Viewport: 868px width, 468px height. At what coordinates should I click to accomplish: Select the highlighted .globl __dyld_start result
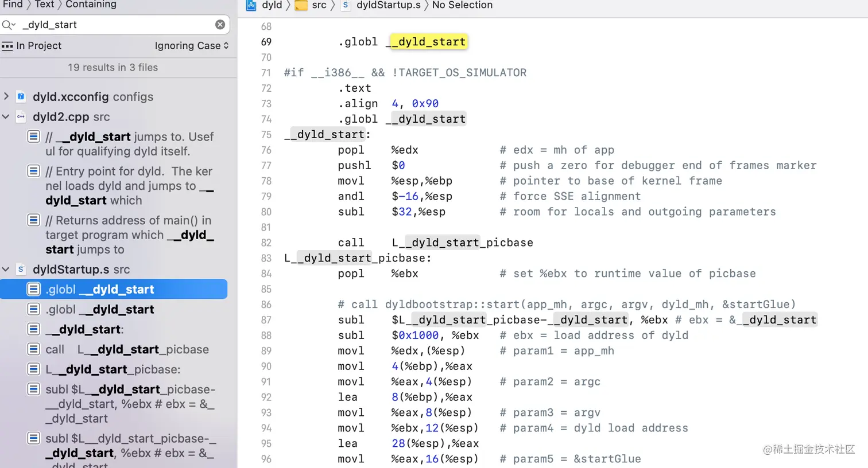click(114, 289)
